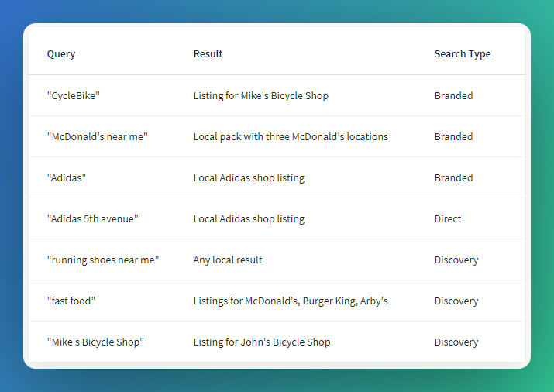Select the "running shoes near me" query

(x=103, y=260)
